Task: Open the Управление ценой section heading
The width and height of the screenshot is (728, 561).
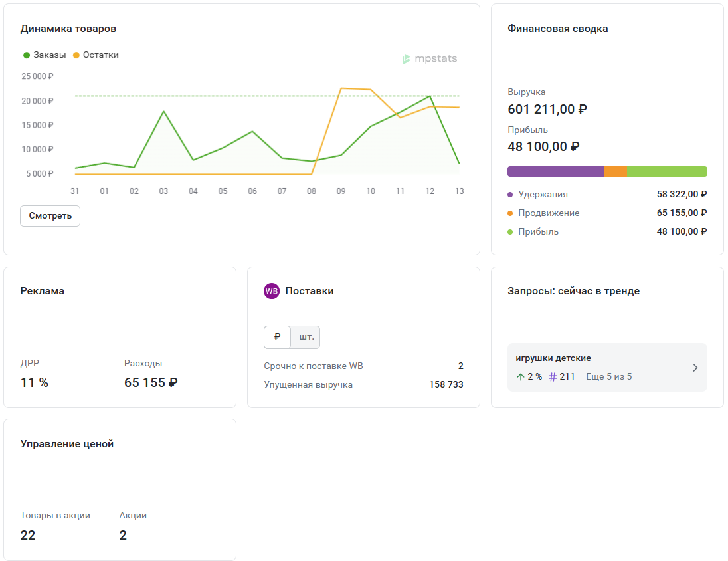Action: (67, 444)
